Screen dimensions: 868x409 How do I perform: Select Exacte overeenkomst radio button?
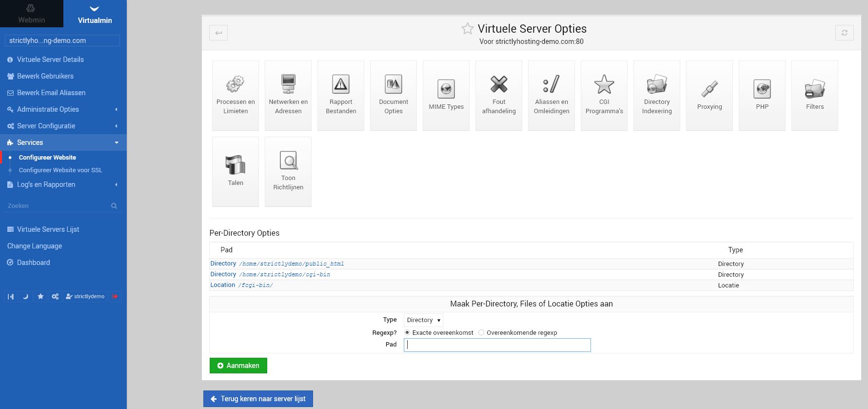tap(407, 332)
